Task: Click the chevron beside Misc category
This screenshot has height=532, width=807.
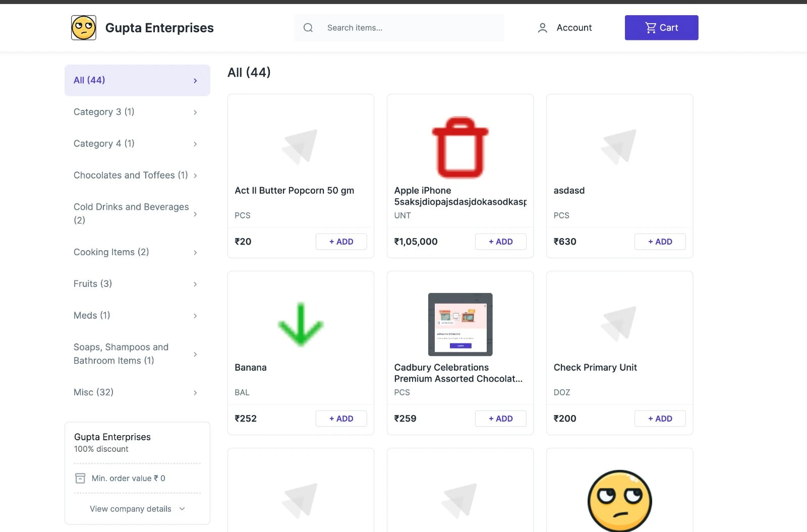Action: pos(195,393)
